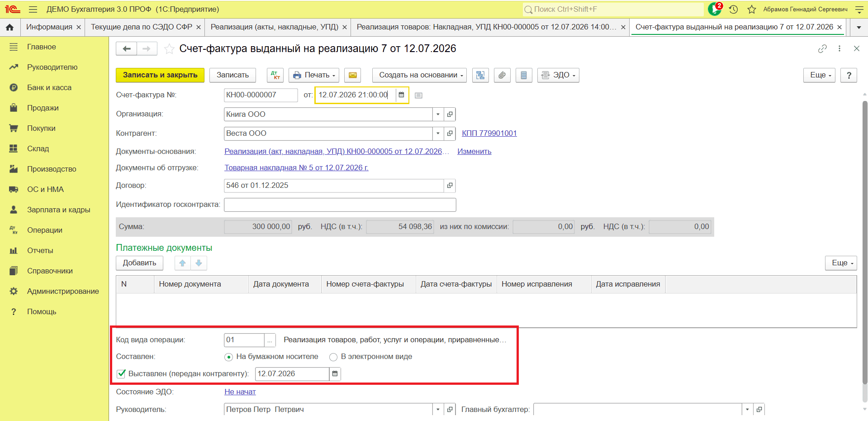This screenshot has width=868, height=421.
Task: Navigate back with the left arrow
Action: [127, 48]
